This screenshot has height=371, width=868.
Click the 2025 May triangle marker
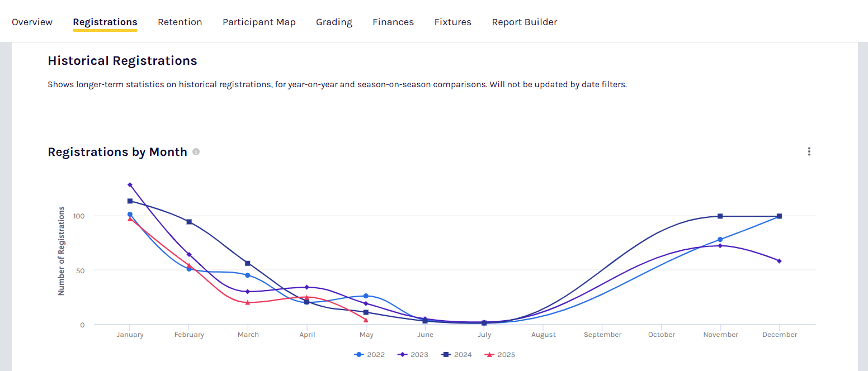(366, 320)
